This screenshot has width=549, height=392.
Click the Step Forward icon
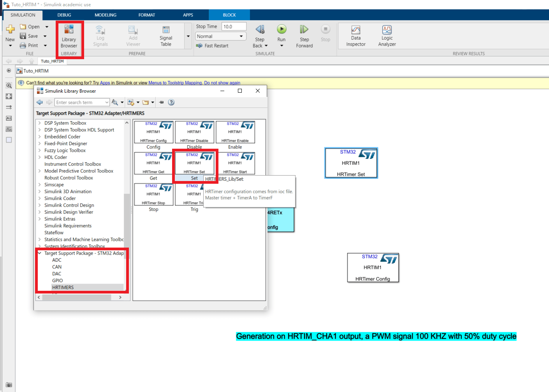point(304,30)
